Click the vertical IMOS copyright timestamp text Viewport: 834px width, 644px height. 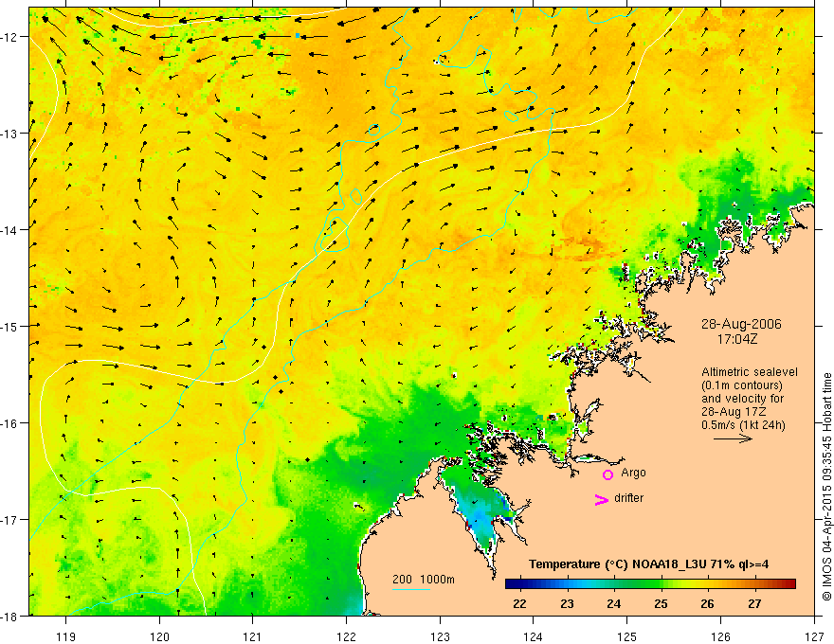click(827, 487)
